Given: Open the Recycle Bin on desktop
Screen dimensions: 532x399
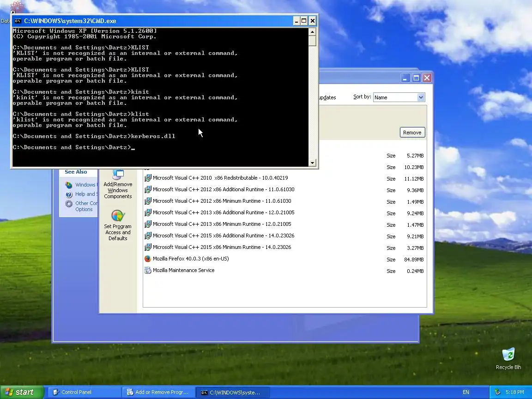Looking at the screenshot, I should tap(508, 359).
